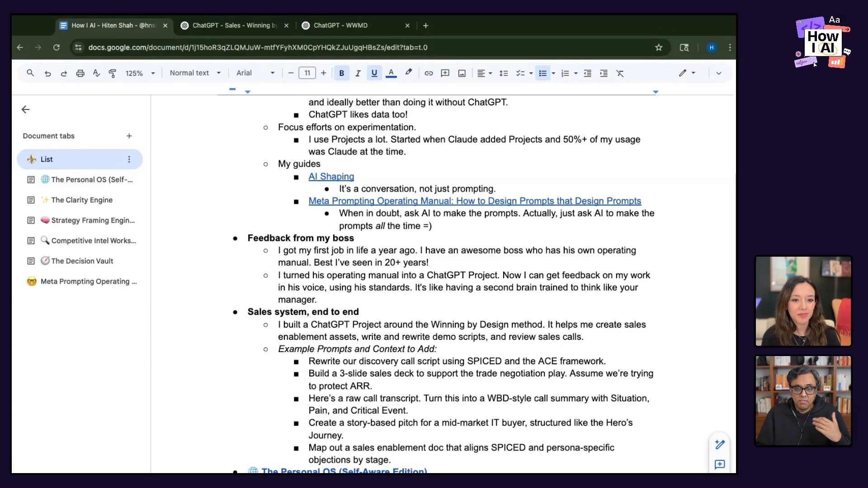Open options for the List tab

129,159
